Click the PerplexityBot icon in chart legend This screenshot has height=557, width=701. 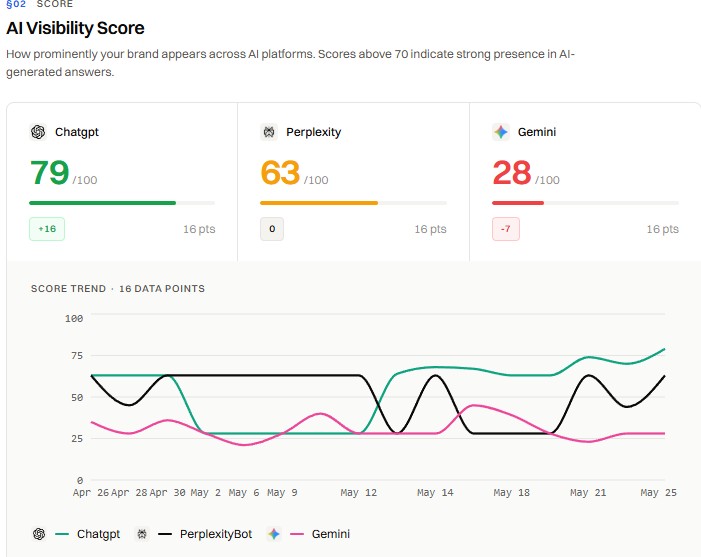pyautogui.click(x=142, y=534)
